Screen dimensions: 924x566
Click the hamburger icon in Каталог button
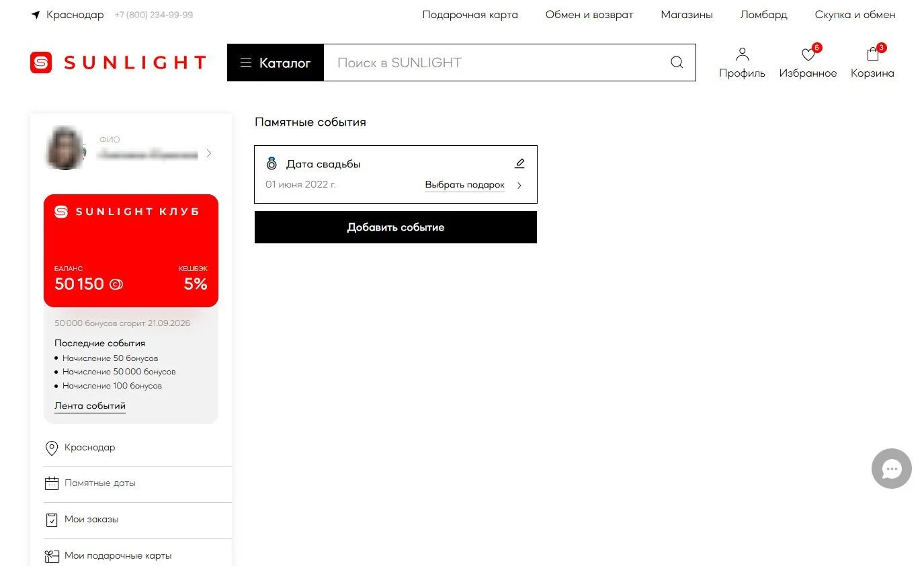(245, 63)
